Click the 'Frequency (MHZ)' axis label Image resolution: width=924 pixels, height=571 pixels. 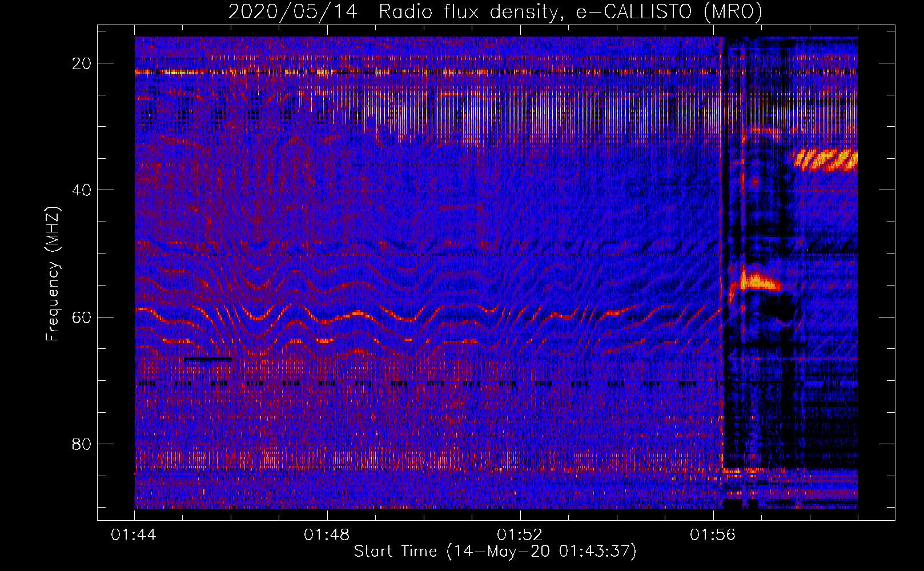coord(53,274)
